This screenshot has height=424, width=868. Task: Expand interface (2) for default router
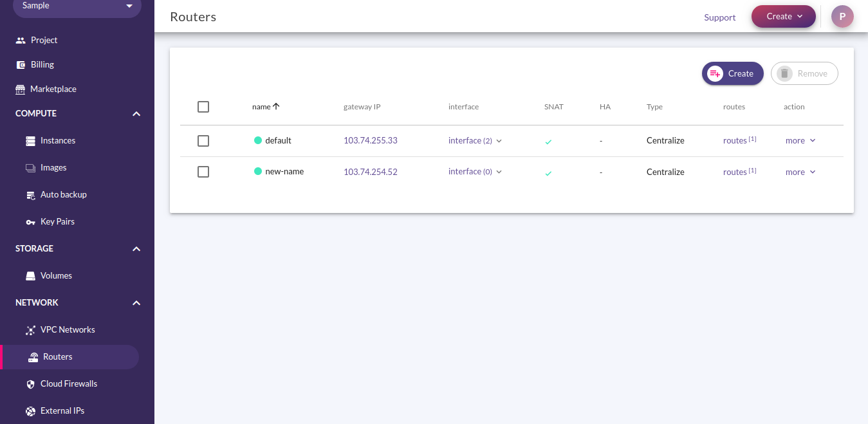(x=475, y=140)
